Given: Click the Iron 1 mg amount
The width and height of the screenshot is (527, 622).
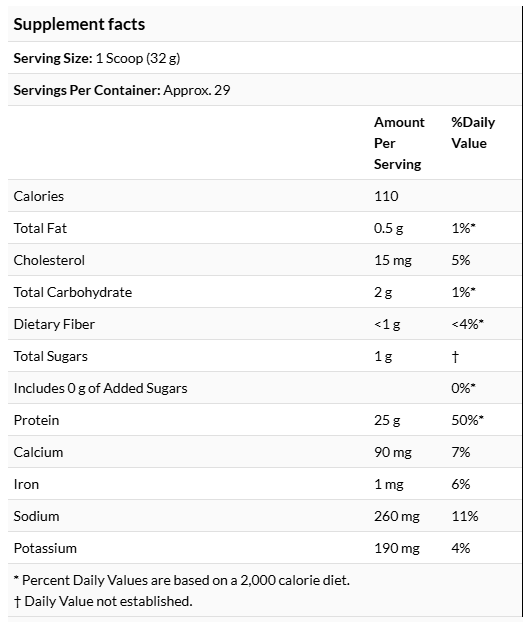Looking at the screenshot, I should tap(389, 484).
